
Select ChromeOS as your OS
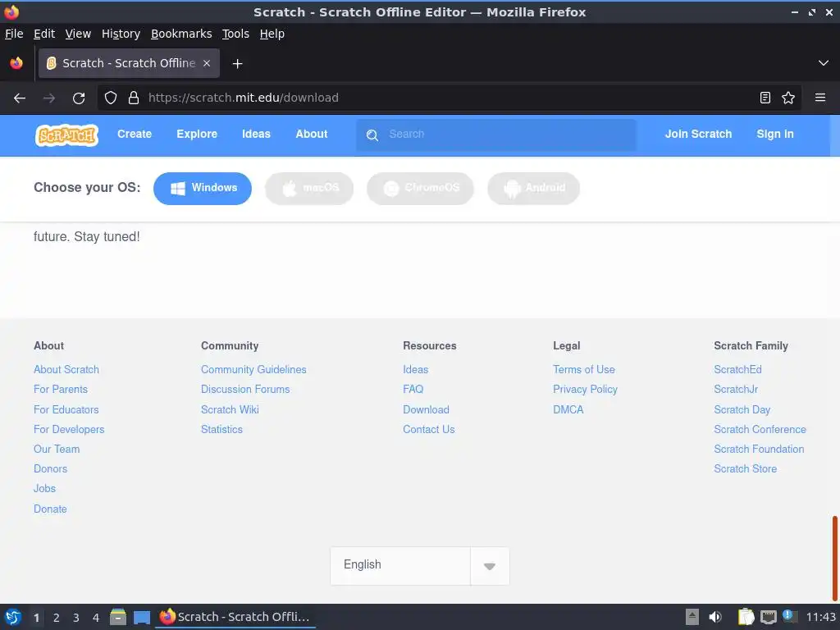pyautogui.click(x=421, y=188)
